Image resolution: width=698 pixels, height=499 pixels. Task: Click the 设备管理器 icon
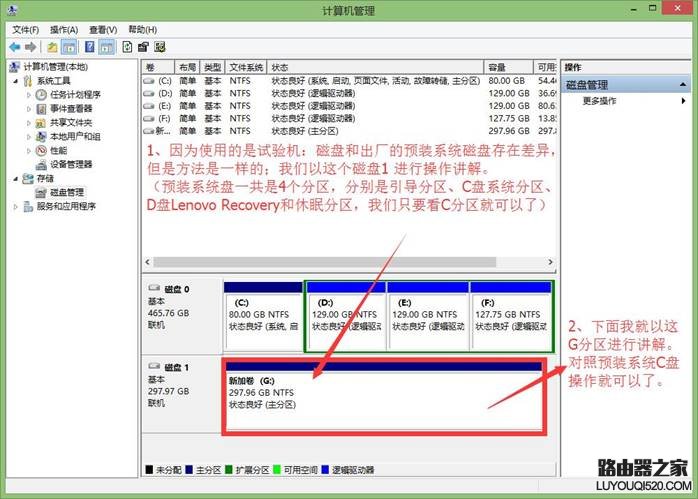coord(41,164)
